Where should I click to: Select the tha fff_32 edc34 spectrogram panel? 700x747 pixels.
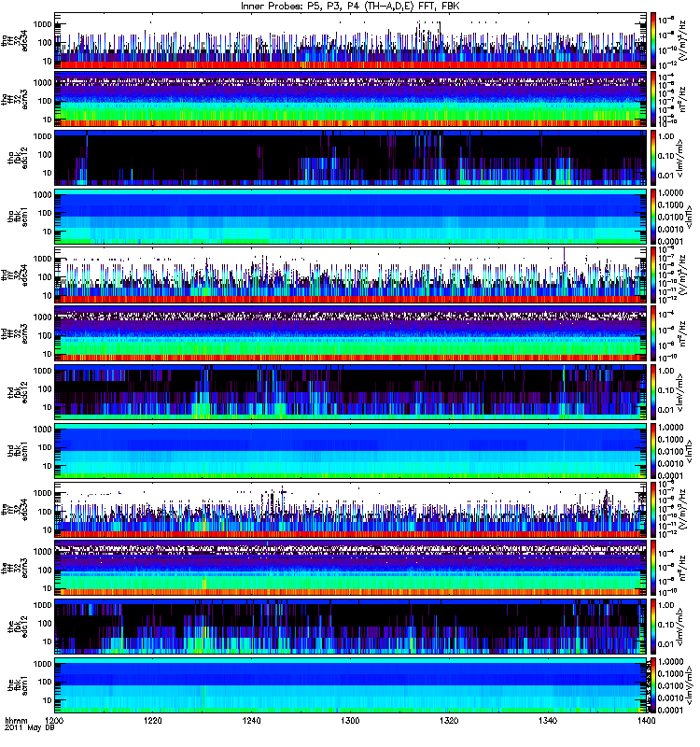point(351,41)
